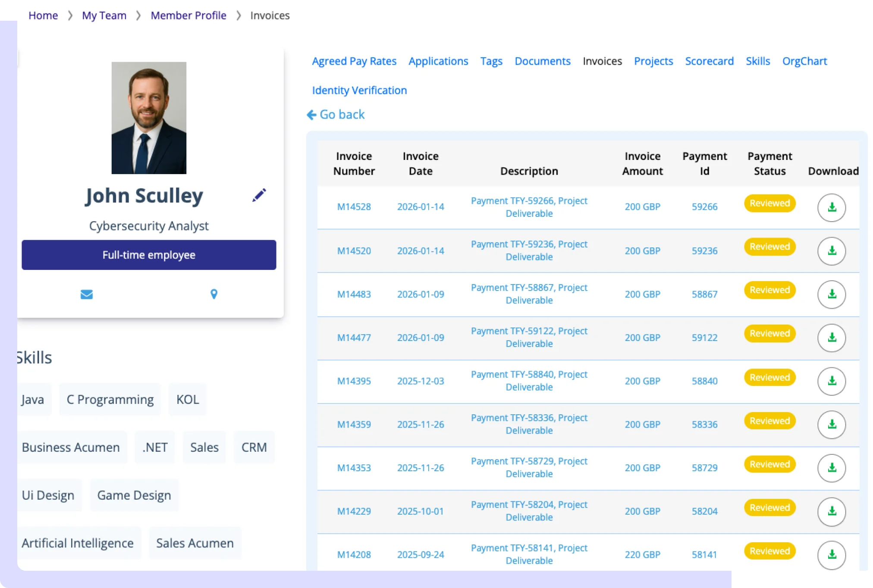The height and width of the screenshot is (588, 873).
Task: Download invoice M14208
Action: click(832, 555)
